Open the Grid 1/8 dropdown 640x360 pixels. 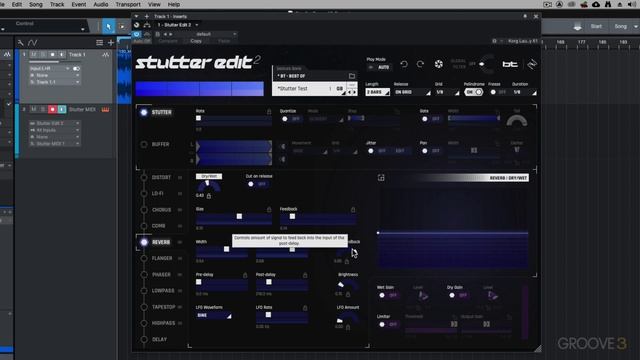coord(447,92)
